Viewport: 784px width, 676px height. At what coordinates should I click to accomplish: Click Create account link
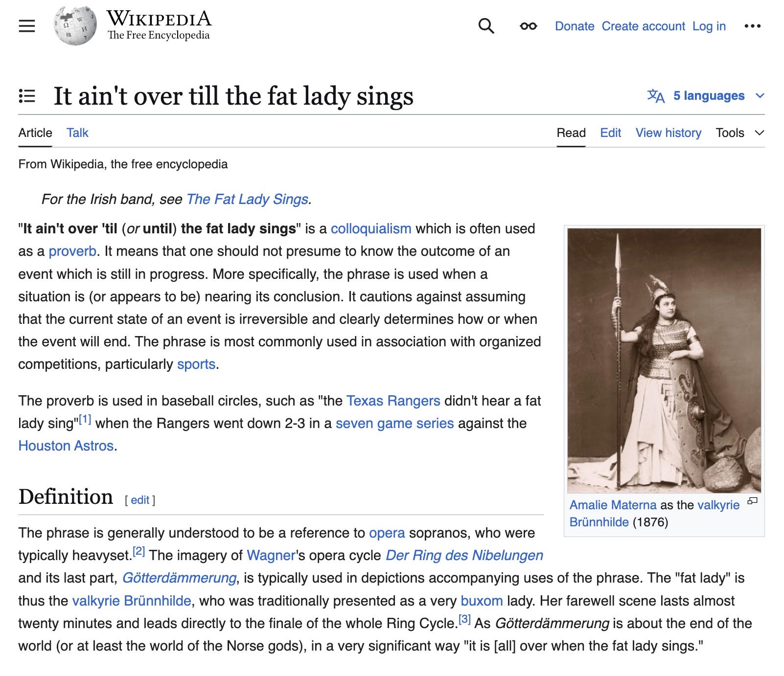643,26
